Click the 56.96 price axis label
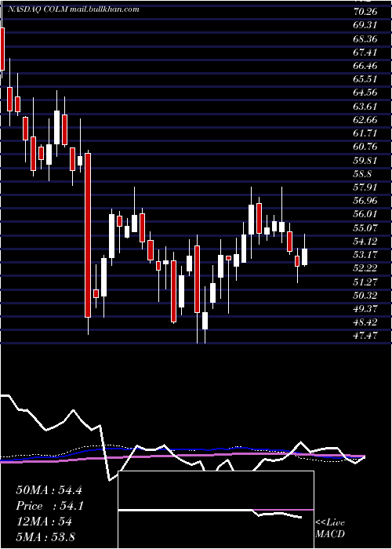 click(365, 201)
